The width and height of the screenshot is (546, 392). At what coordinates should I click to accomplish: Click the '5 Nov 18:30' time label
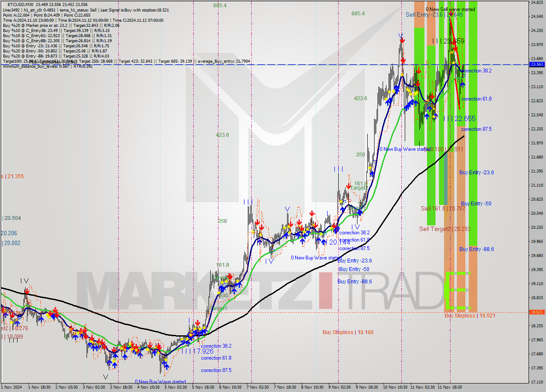203,387
